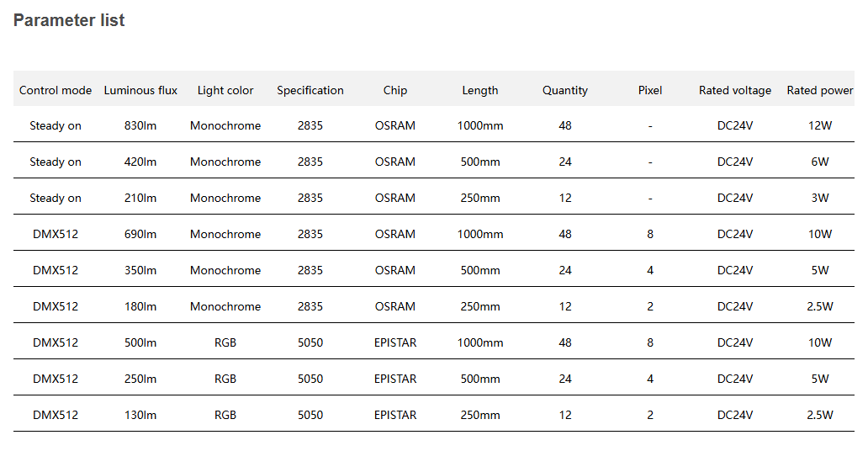Screen dimensions: 868x451
Task: Select the Control mode column header
Action: click(x=56, y=90)
